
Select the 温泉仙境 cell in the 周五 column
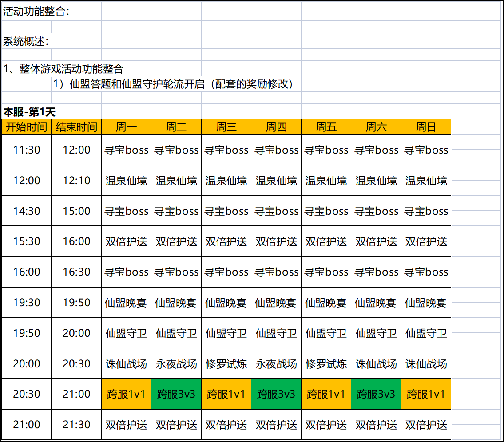(x=326, y=181)
